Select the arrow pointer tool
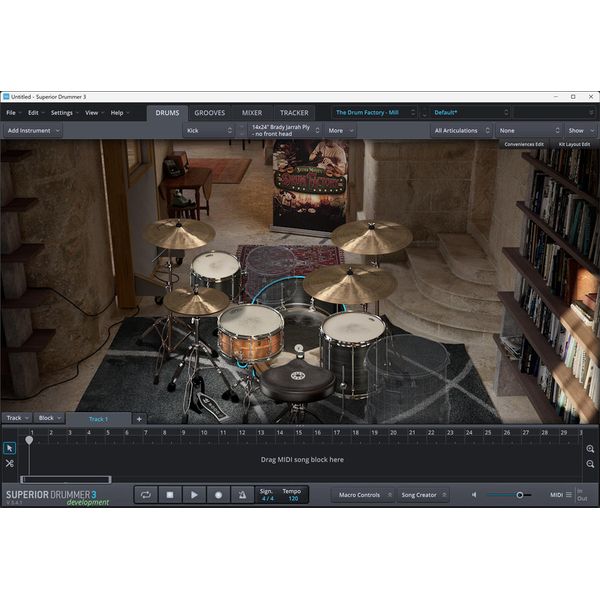The image size is (600, 600). [x=10, y=448]
